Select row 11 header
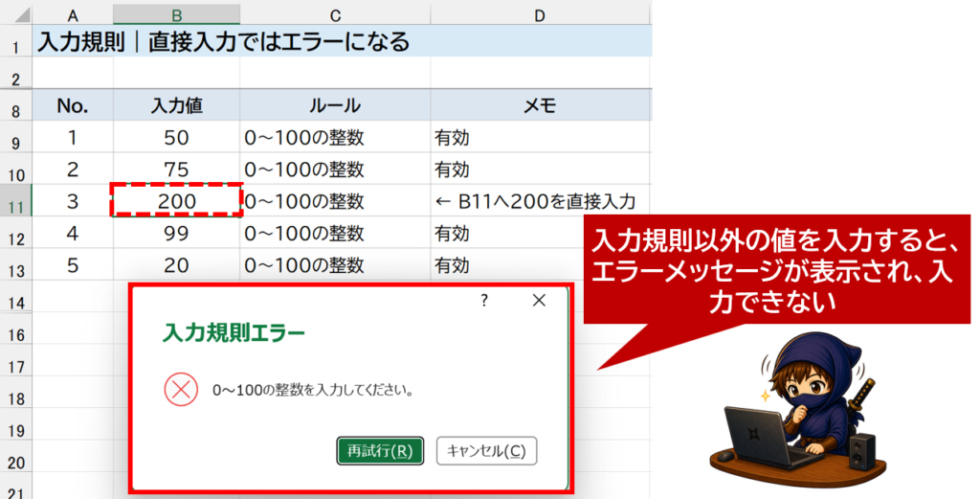The width and height of the screenshot is (980, 499). click(16, 201)
